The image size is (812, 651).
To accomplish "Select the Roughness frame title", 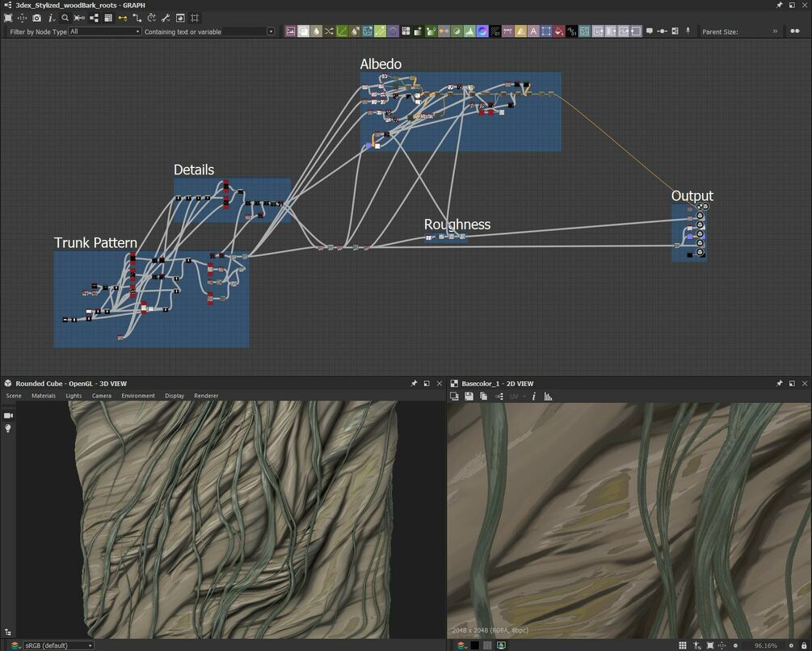I will [x=457, y=224].
